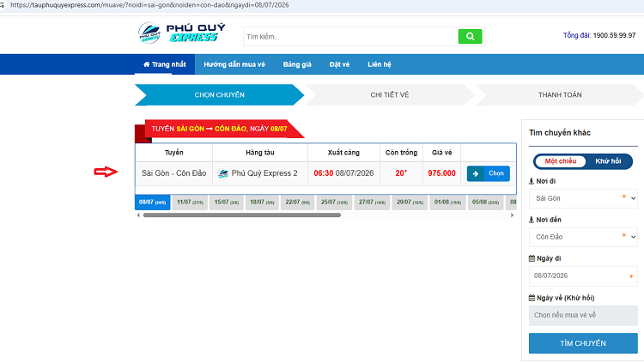The height and width of the screenshot is (363, 644).
Task: Click the TÌM CHUYẾN button
Action: point(583,343)
